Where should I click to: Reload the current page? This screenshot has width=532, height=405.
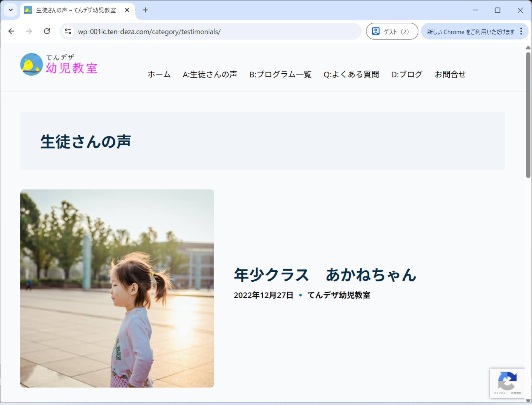(x=47, y=31)
